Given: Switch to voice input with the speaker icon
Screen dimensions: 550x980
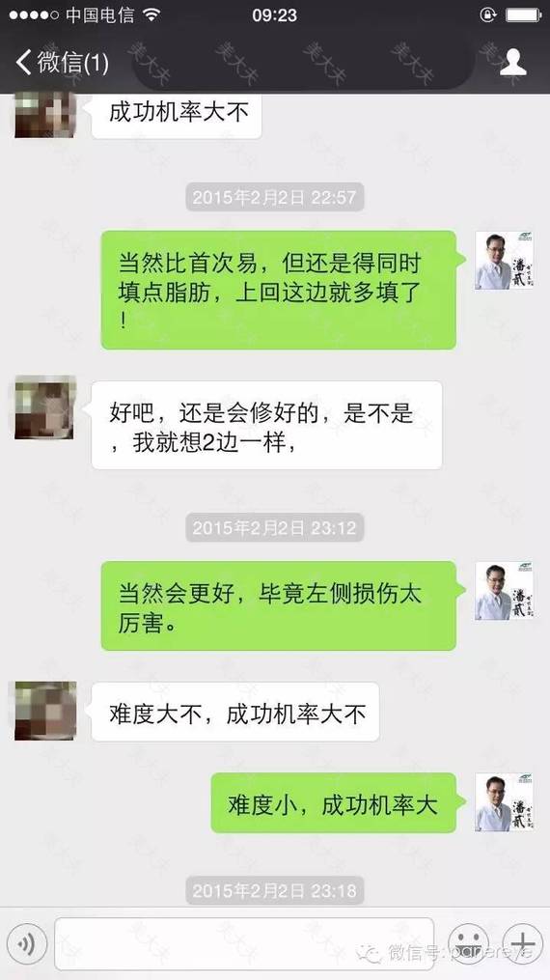Looking at the screenshot, I should [26, 943].
